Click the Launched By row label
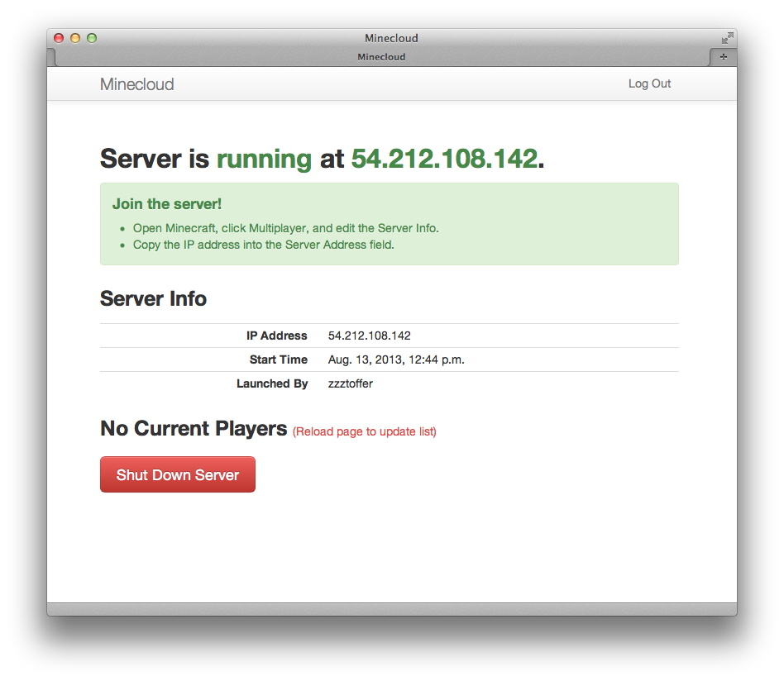This screenshot has width=784, height=681. pyautogui.click(x=272, y=383)
